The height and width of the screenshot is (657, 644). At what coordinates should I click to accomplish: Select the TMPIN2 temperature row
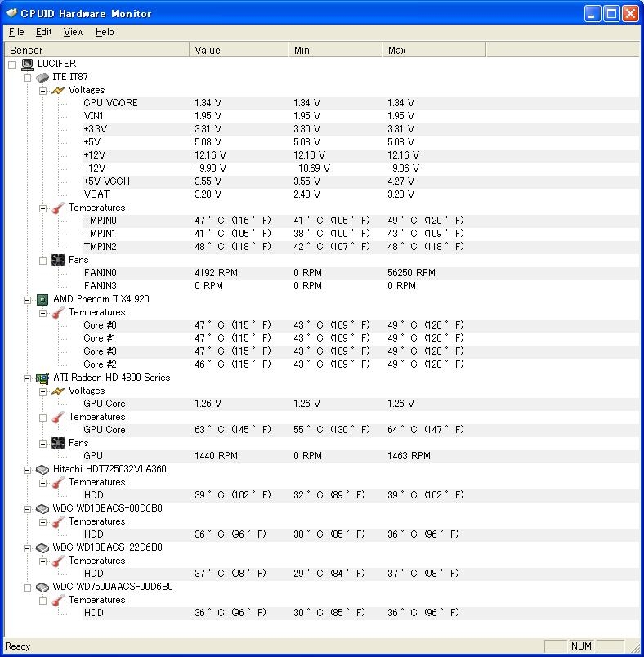click(x=361, y=247)
